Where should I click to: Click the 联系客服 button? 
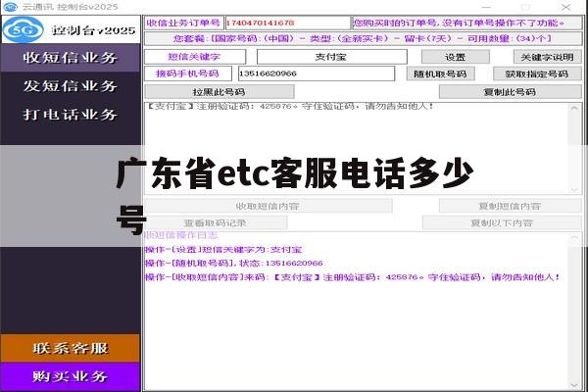(71, 348)
